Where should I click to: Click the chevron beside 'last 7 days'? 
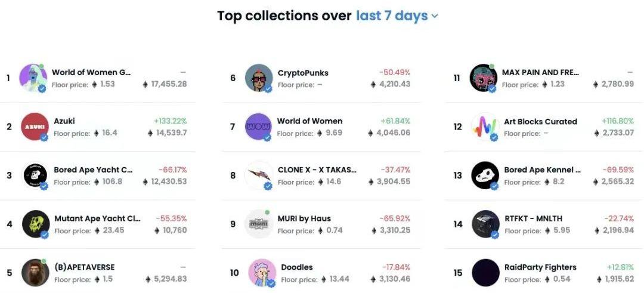tap(435, 17)
